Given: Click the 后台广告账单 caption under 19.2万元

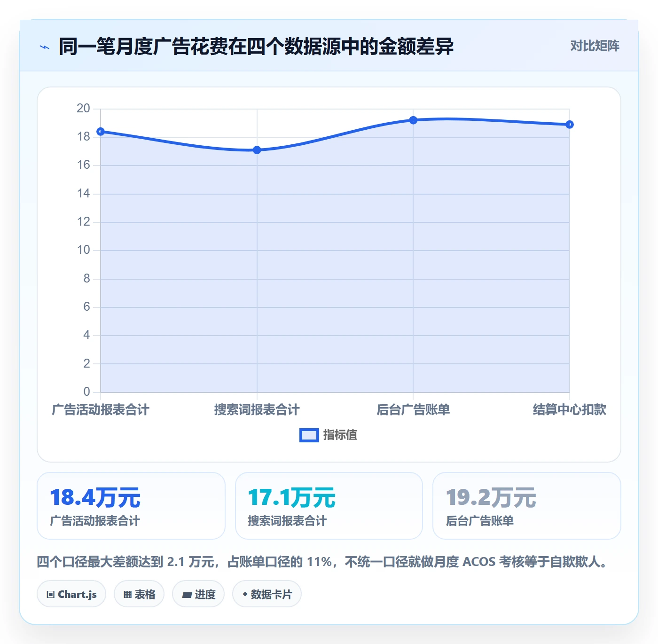Looking at the screenshot, I should (x=479, y=521).
